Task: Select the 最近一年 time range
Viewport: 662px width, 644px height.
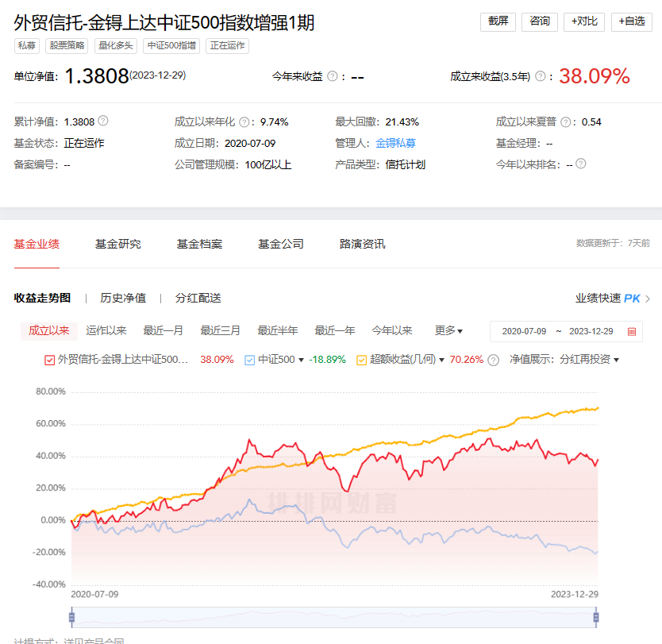Action: click(x=334, y=330)
